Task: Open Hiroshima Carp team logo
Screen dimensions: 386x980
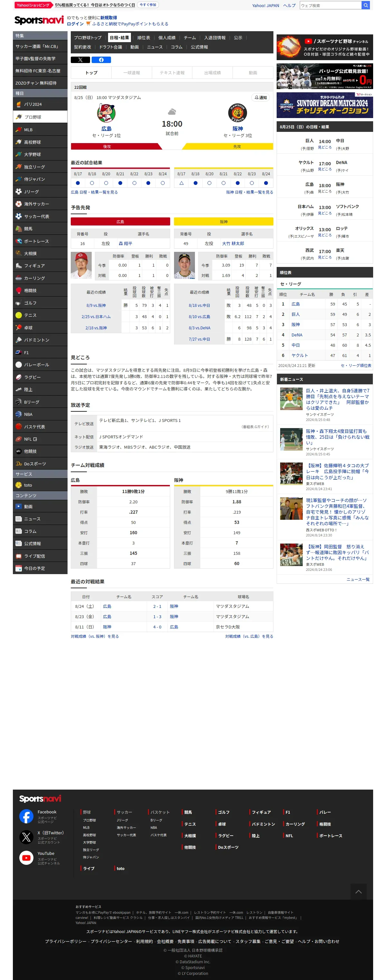Action: pos(106,113)
